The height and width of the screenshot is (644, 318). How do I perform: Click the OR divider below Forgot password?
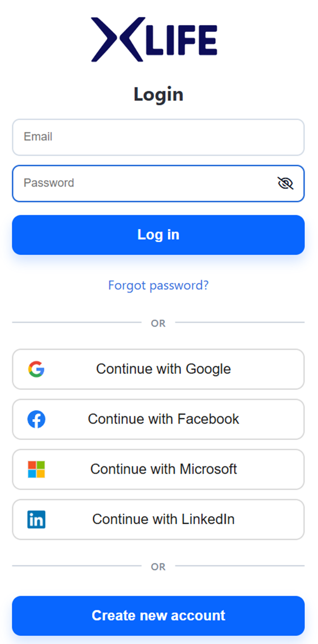[x=158, y=323]
